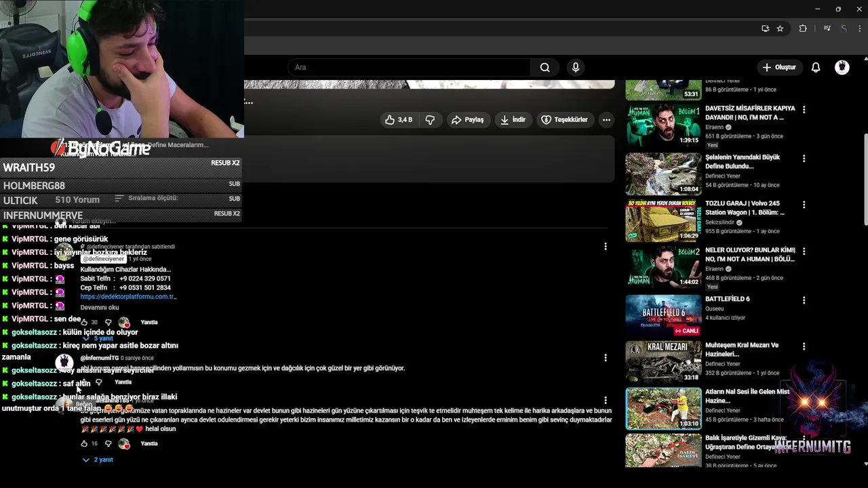The image size is (868, 488).
Task: Expand pinned comment with Devamını oku
Action: pyautogui.click(x=100, y=307)
